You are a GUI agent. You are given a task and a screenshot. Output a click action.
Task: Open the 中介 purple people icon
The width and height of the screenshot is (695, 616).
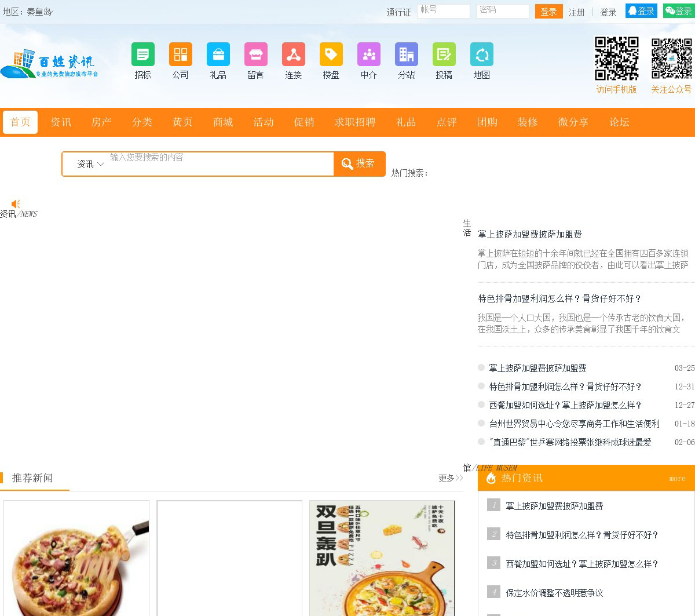(x=369, y=54)
